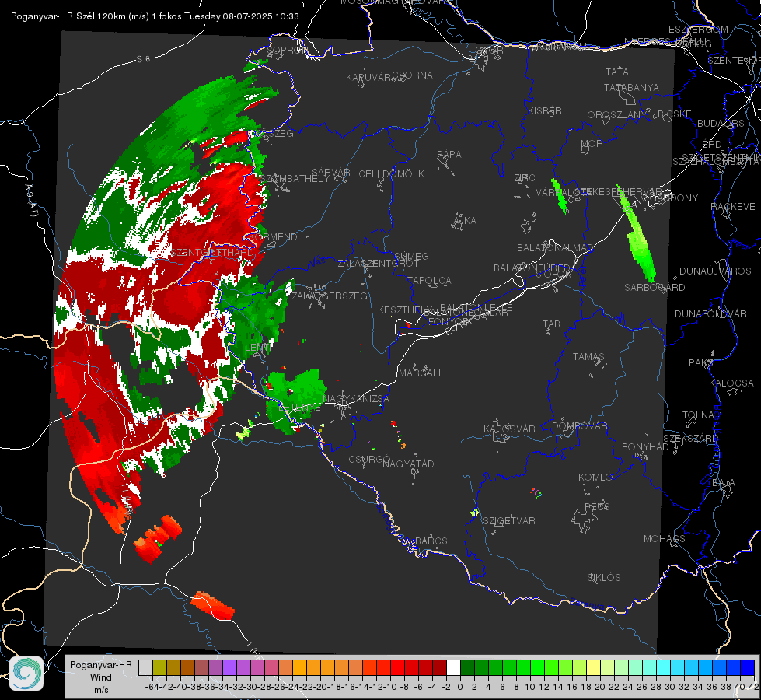Click the DOMBÓVÁR town label
This screenshot has height=700, width=761.
(x=579, y=426)
